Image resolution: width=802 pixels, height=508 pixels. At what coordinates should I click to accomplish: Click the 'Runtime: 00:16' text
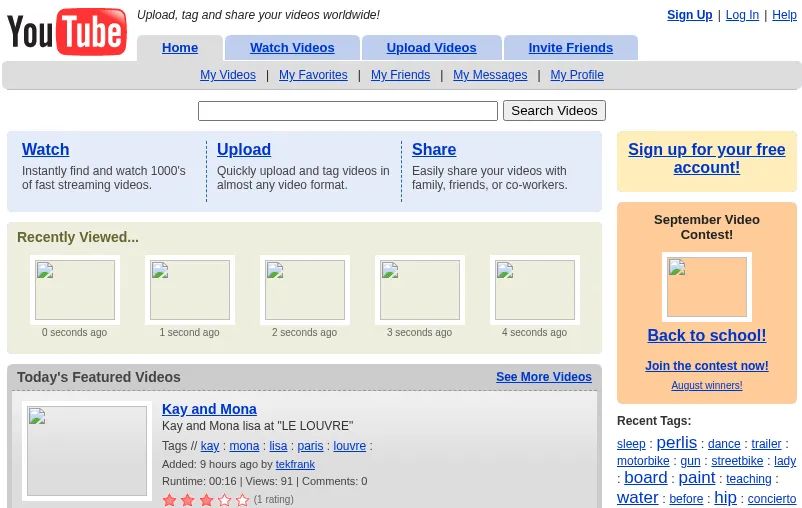[199, 481]
